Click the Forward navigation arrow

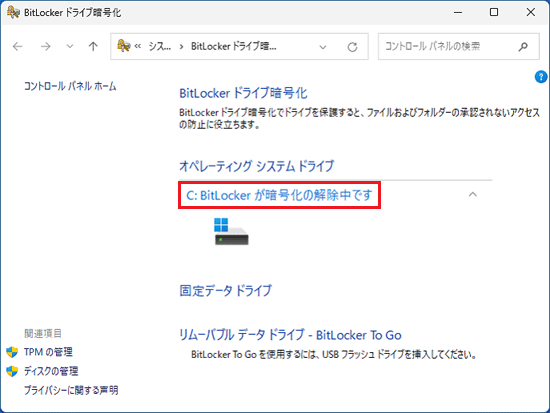[x=46, y=46]
